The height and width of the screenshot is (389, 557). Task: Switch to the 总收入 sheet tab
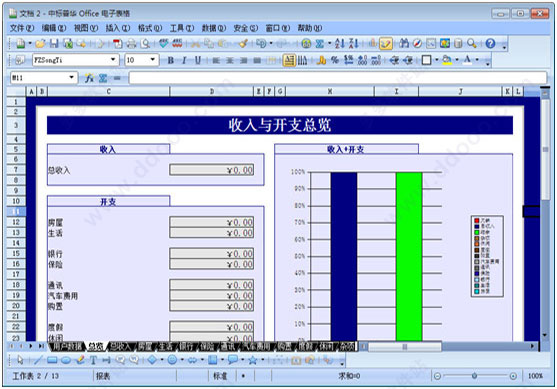pyautogui.click(x=120, y=346)
